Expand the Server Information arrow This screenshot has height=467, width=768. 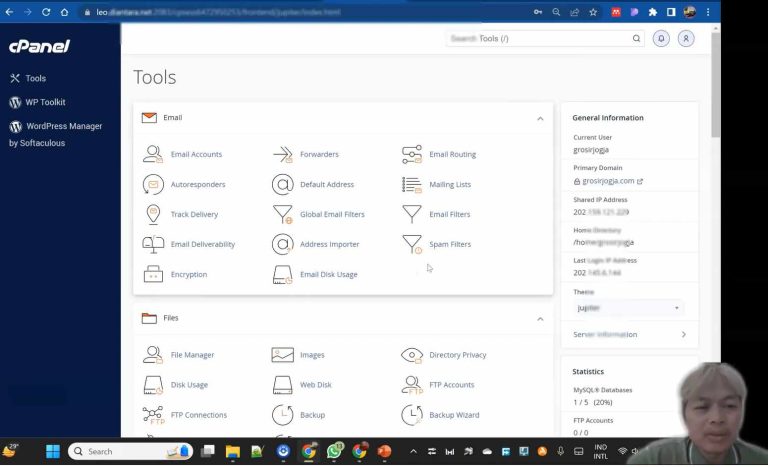pos(683,335)
